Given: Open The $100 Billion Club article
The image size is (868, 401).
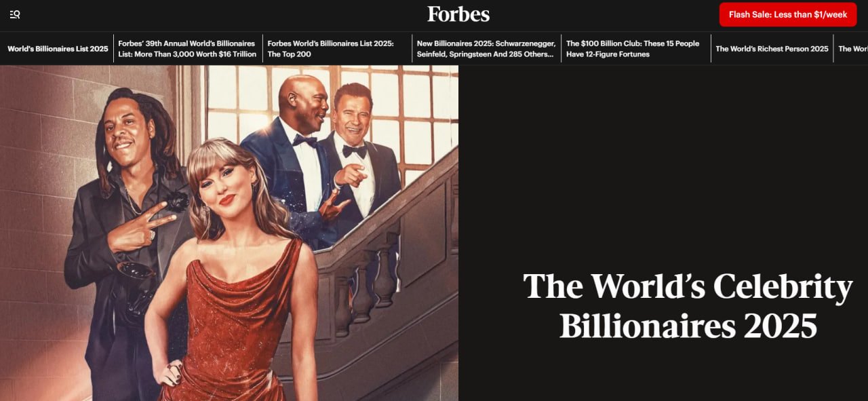Looking at the screenshot, I should [633, 49].
